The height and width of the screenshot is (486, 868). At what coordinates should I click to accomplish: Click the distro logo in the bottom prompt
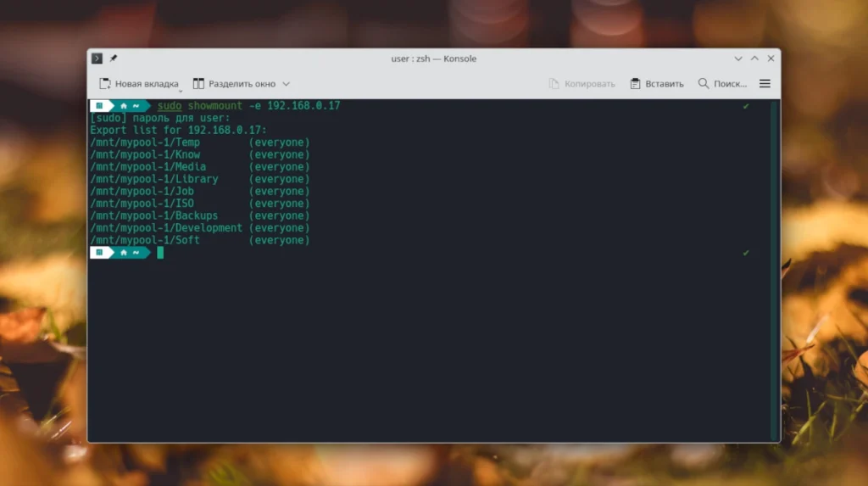click(x=99, y=253)
